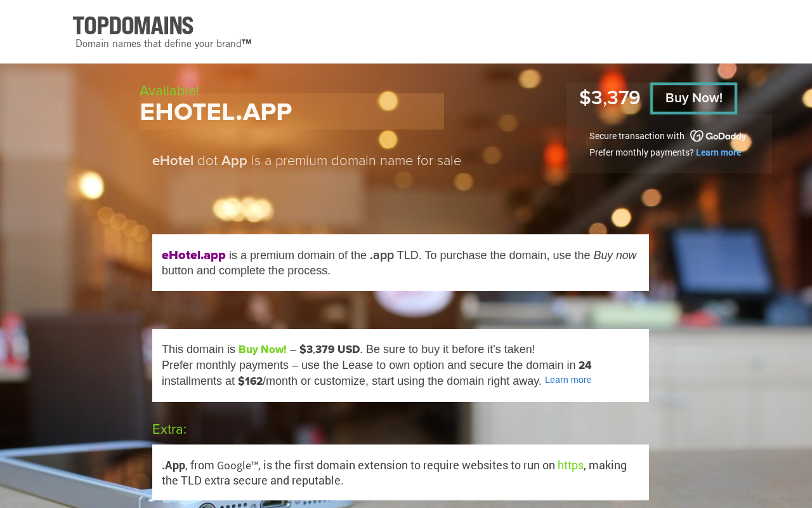Viewport: 812px width, 508px height.
Task: Click the Extra: section heading
Action: pyautogui.click(x=169, y=429)
